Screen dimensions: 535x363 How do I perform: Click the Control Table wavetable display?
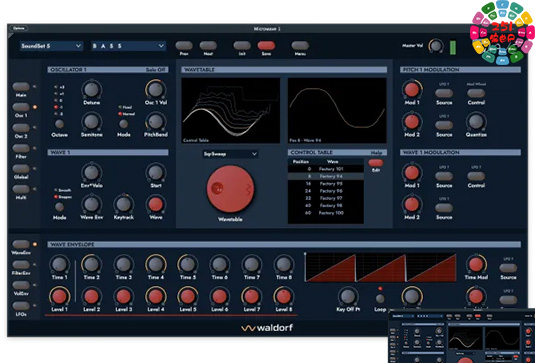pyautogui.click(x=231, y=111)
